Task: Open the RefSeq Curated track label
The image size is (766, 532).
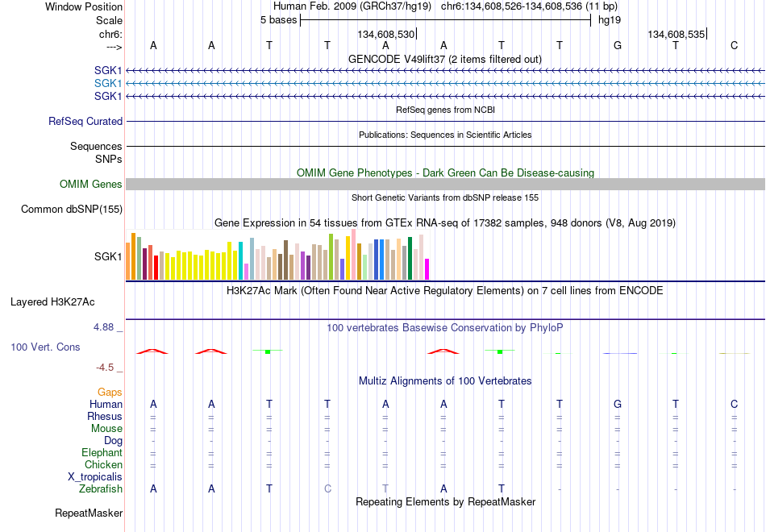Action: pos(85,121)
